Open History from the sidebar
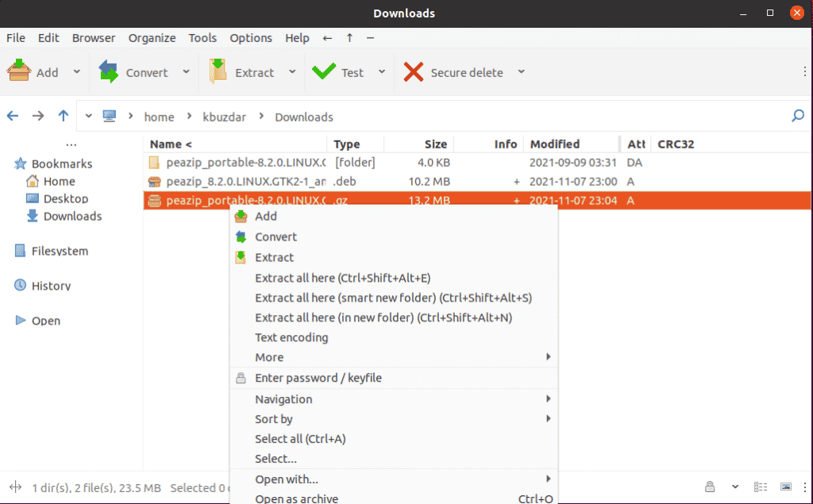The width and height of the screenshot is (813, 504). click(x=49, y=285)
